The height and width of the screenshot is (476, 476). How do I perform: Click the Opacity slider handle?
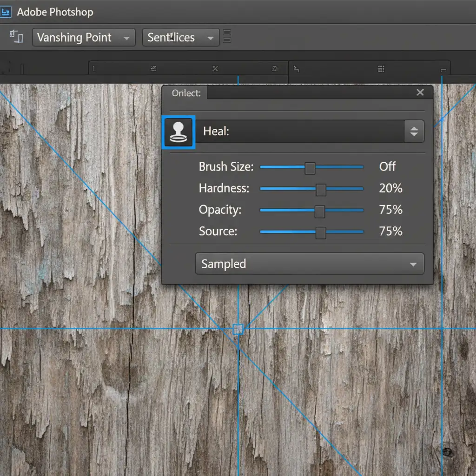pyautogui.click(x=320, y=211)
